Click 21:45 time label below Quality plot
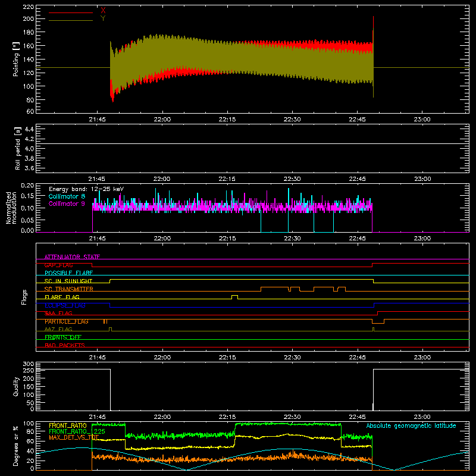The image size is (476, 476). pos(97,417)
